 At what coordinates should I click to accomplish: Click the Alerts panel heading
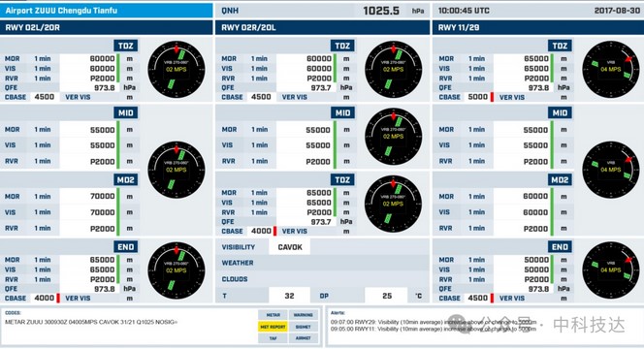338,313
